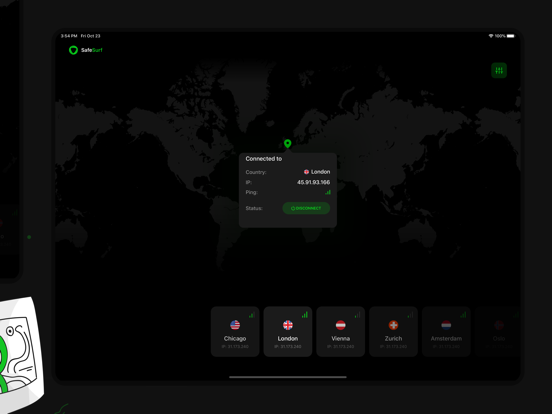Open the green settings sliders button
Image resolution: width=552 pixels, height=414 pixels.
pos(499,70)
